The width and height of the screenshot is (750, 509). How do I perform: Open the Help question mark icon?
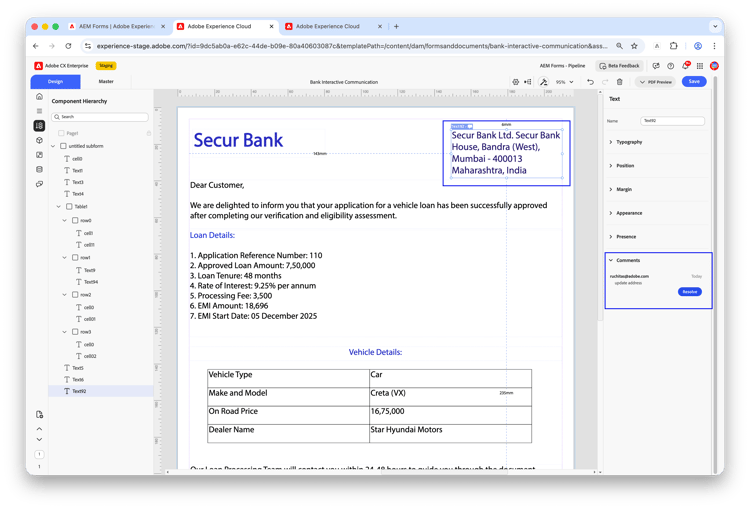[x=671, y=66]
